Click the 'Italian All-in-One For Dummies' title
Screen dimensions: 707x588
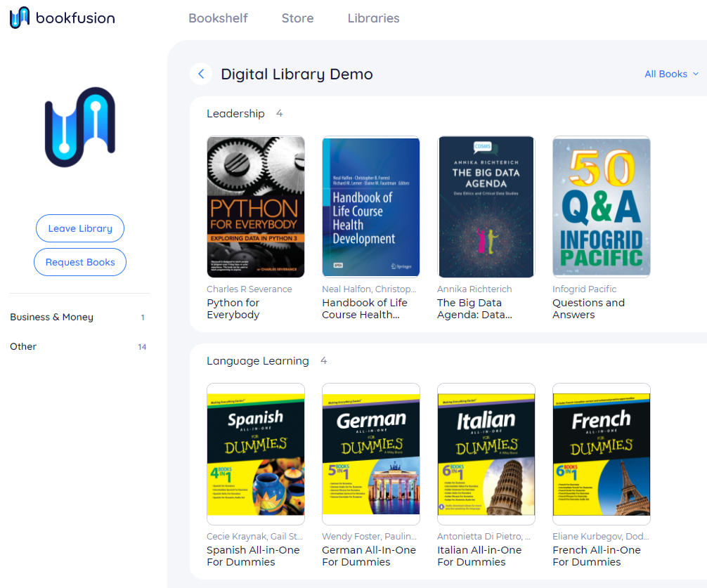tap(479, 556)
